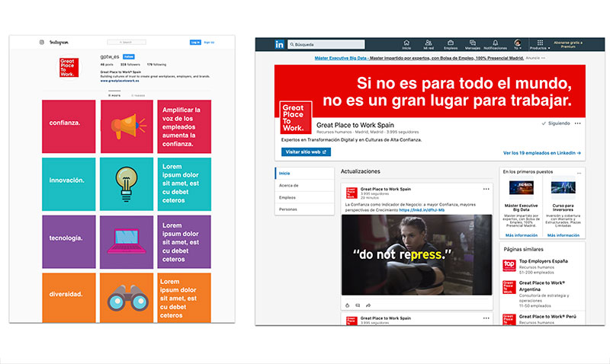
Task: Click the Instagram camera glyph icon
Action: tap(42, 42)
